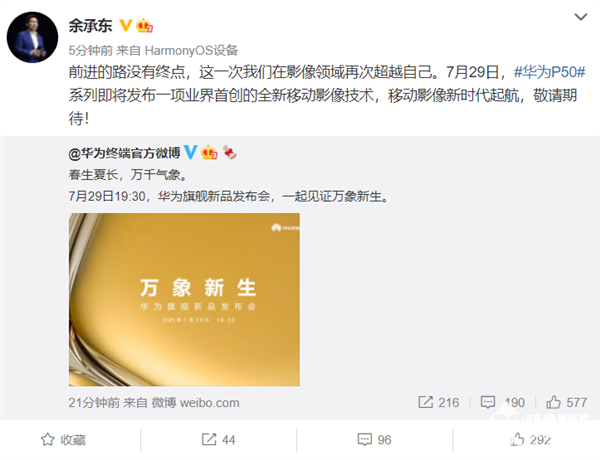This screenshot has height=460, width=600.
Task: Open the 余承东 username link
Action: pos(90,26)
